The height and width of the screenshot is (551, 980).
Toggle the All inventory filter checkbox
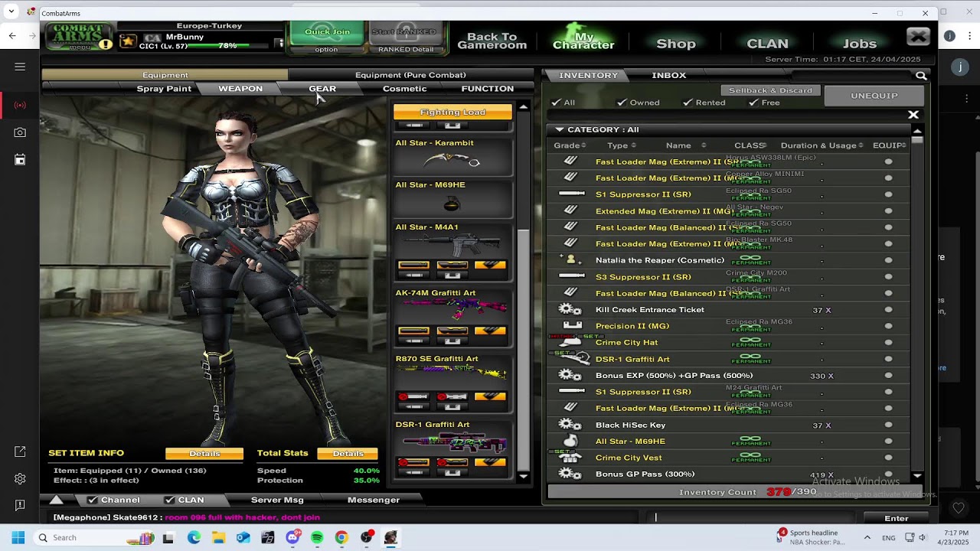click(556, 103)
